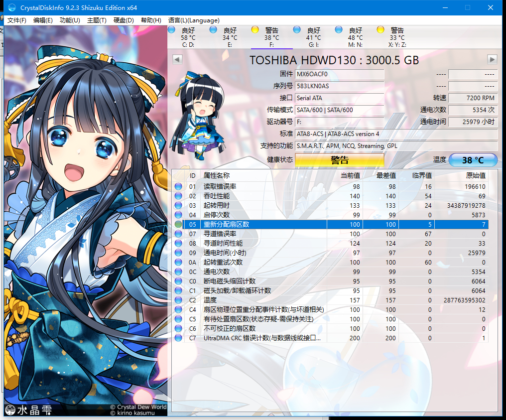Click the CrystalDiskInfo title bar icon
The image size is (506, 420).
click(x=12, y=7)
